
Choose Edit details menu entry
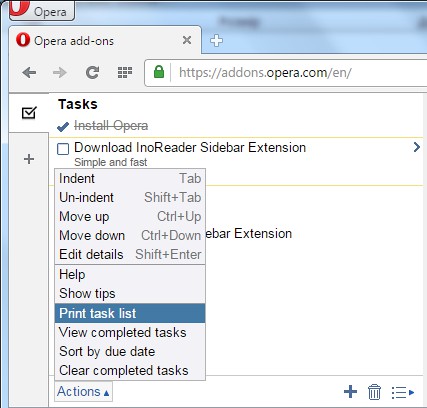pyautogui.click(x=130, y=255)
